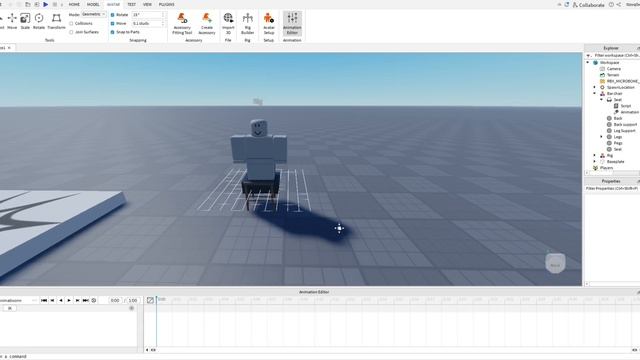Viewport: 640px width, 360px height.
Task: Select the Scale tool
Action: [25, 21]
